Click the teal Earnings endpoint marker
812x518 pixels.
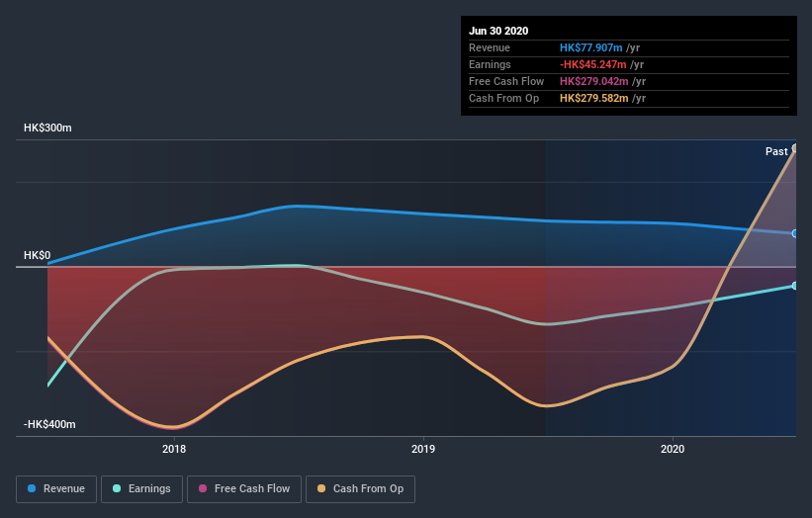coord(795,286)
